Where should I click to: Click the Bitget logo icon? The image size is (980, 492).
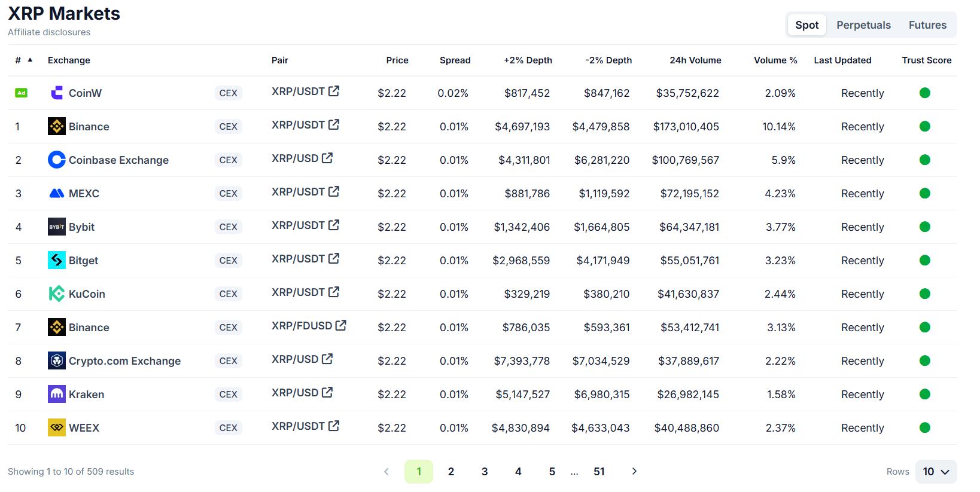point(57,260)
